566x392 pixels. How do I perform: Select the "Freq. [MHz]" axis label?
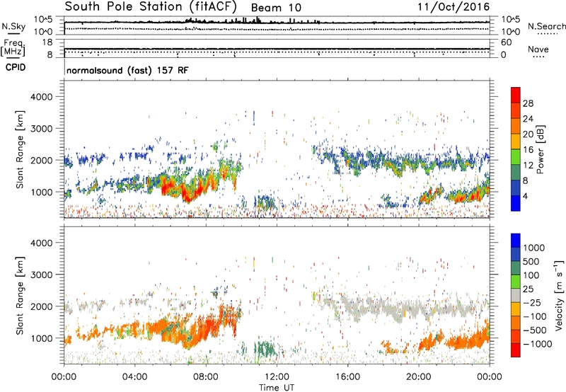point(13,47)
